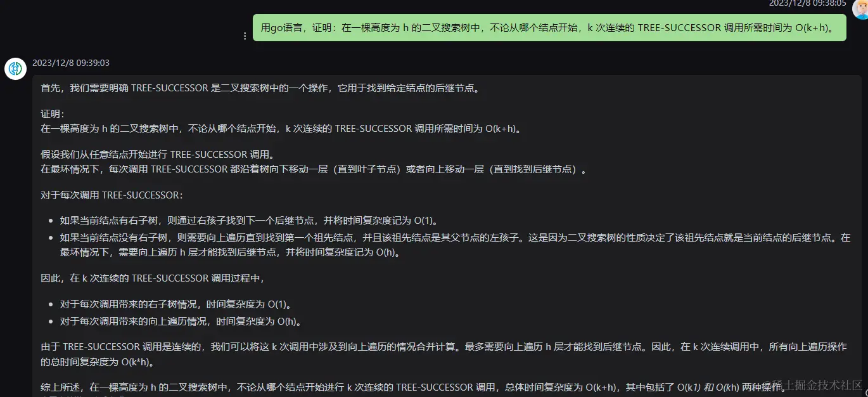The image size is (868, 397).
Task: Click the blue-green gear logo beside the reply
Action: [x=15, y=68]
